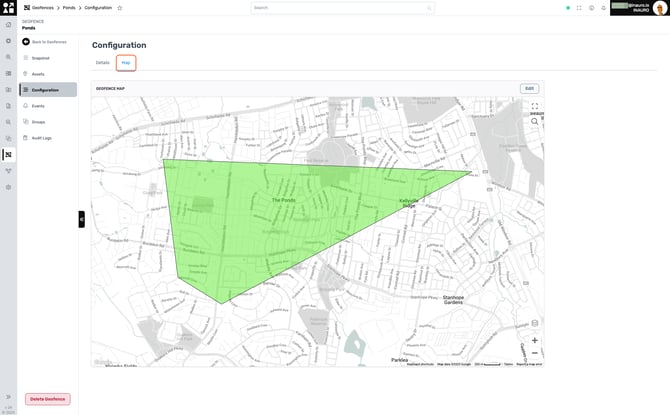670x415 pixels.
Task: Click the Stanhope Gardens map label
Action: 453,300
